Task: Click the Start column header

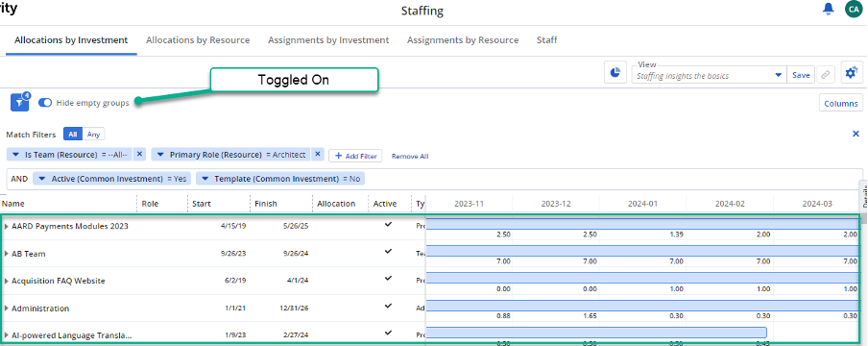Action: (201, 204)
